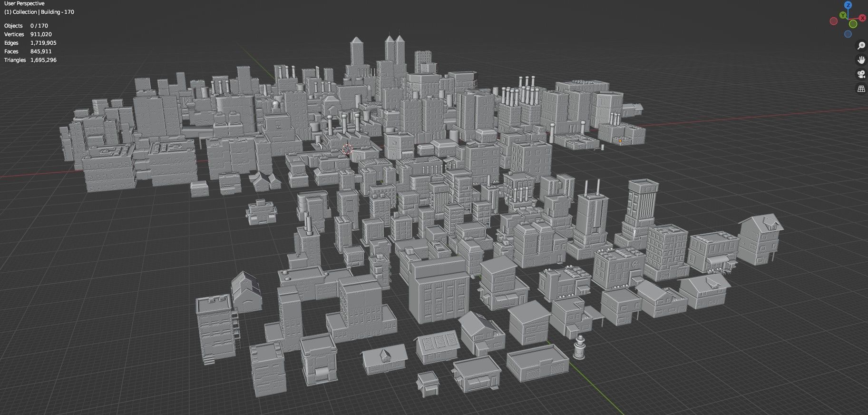Toggle perspective/orthographic grid icon
868x415 pixels.
point(861,89)
